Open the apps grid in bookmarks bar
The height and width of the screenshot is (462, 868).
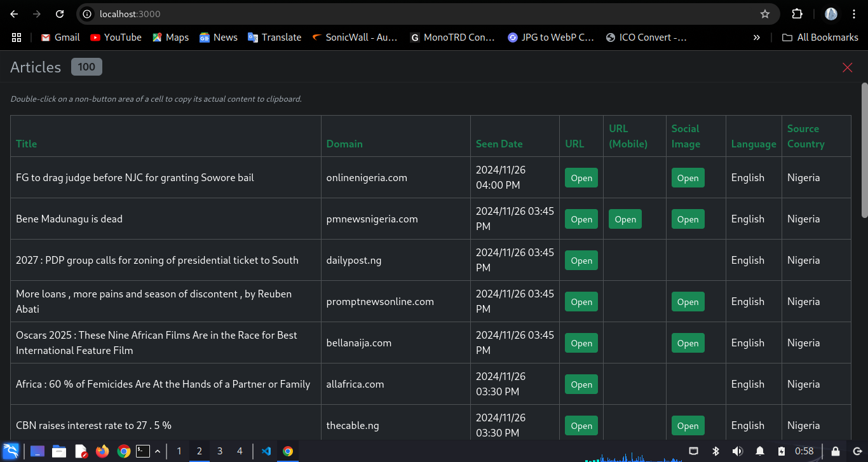(x=17, y=37)
